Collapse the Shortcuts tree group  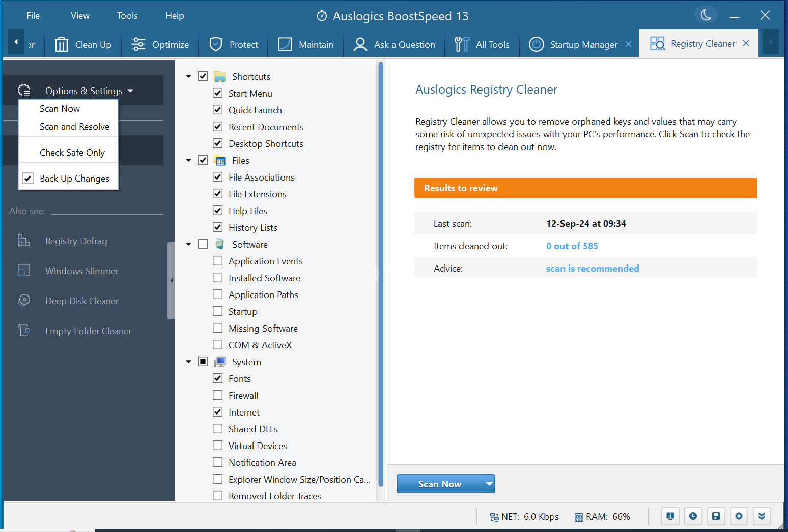(189, 76)
